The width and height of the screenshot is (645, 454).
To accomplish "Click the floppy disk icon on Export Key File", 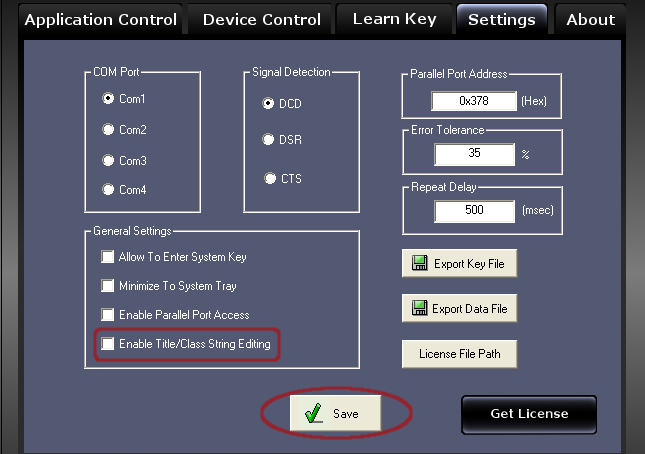I will pyautogui.click(x=420, y=263).
